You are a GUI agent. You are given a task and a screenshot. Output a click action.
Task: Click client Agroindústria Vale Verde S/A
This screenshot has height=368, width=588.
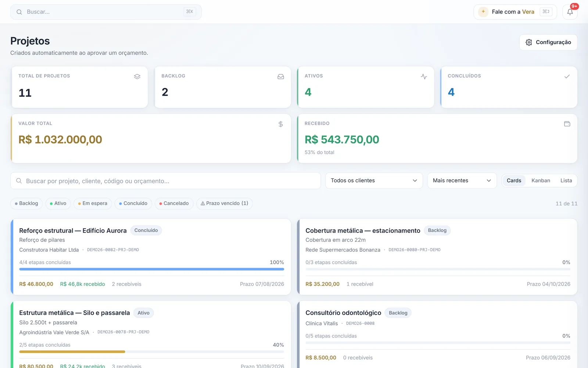coord(54,332)
